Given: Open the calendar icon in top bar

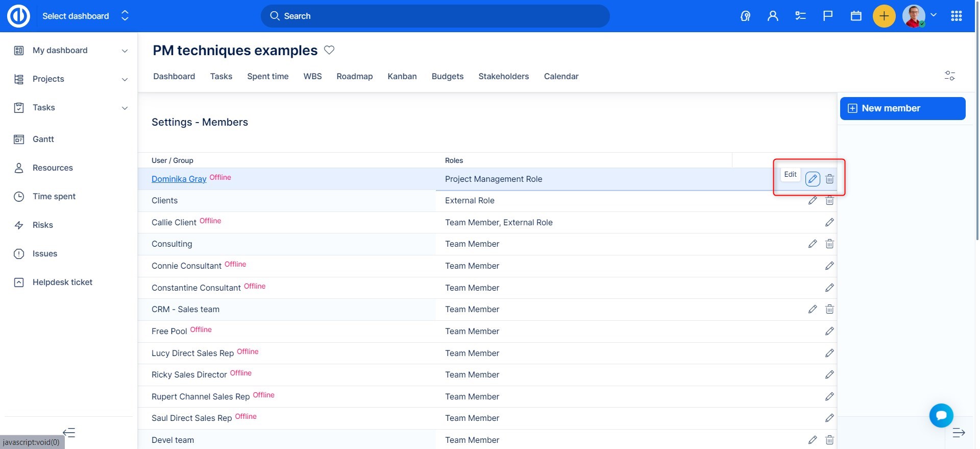Looking at the screenshot, I should [x=856, y=16].
